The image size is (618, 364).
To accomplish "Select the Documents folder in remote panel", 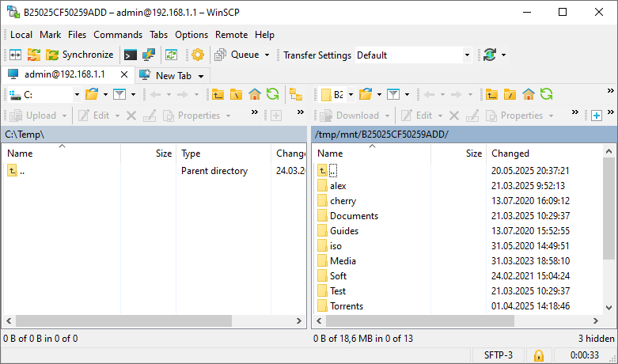I will click(x=354, y=216).
